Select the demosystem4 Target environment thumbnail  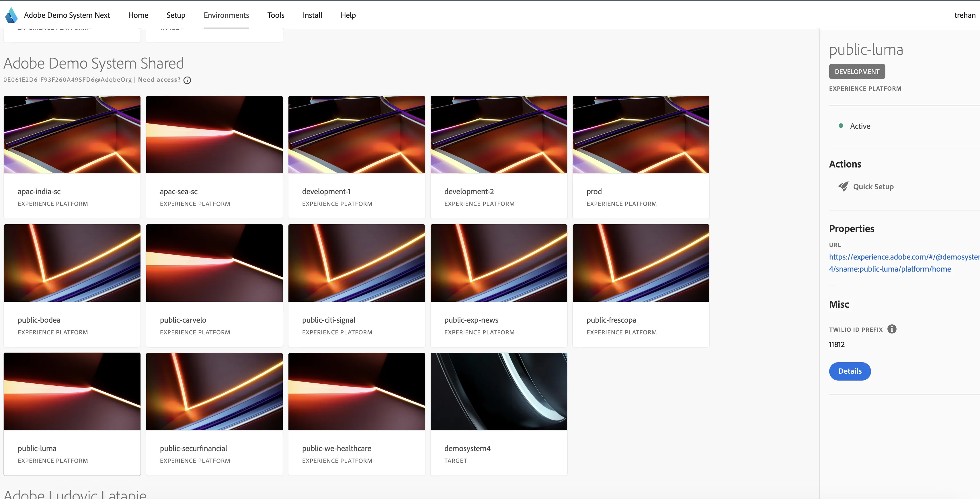pos(499,391)
